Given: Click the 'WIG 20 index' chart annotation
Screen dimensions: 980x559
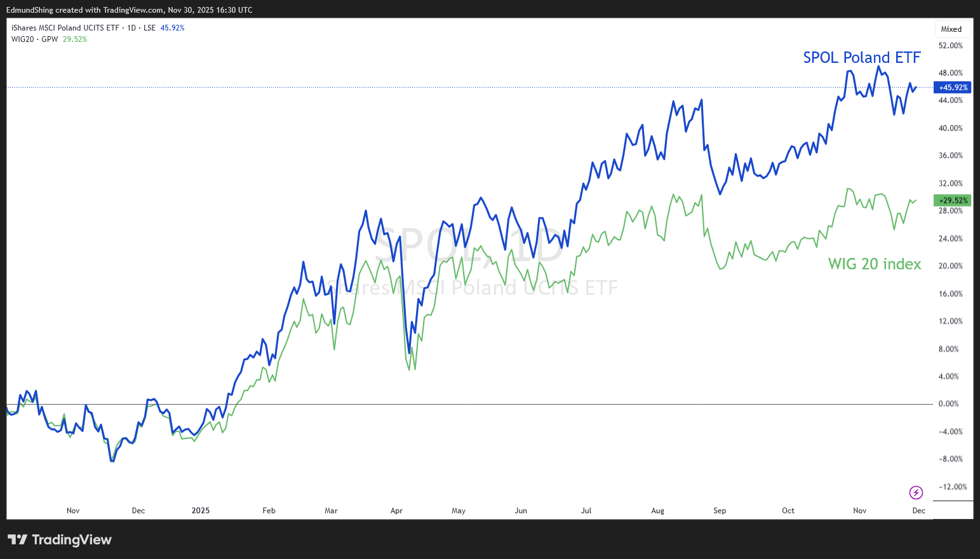Looking at the screenshot, I should click(875, 264).
